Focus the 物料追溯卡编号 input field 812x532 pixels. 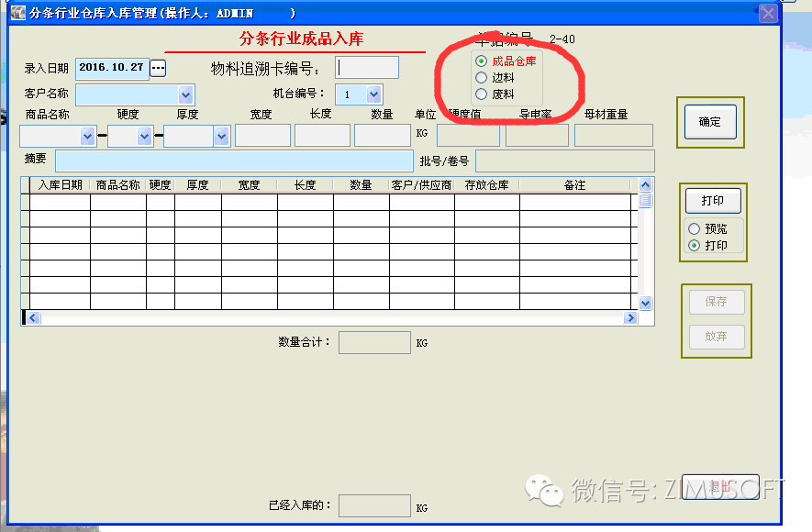(x=367, y=68)
